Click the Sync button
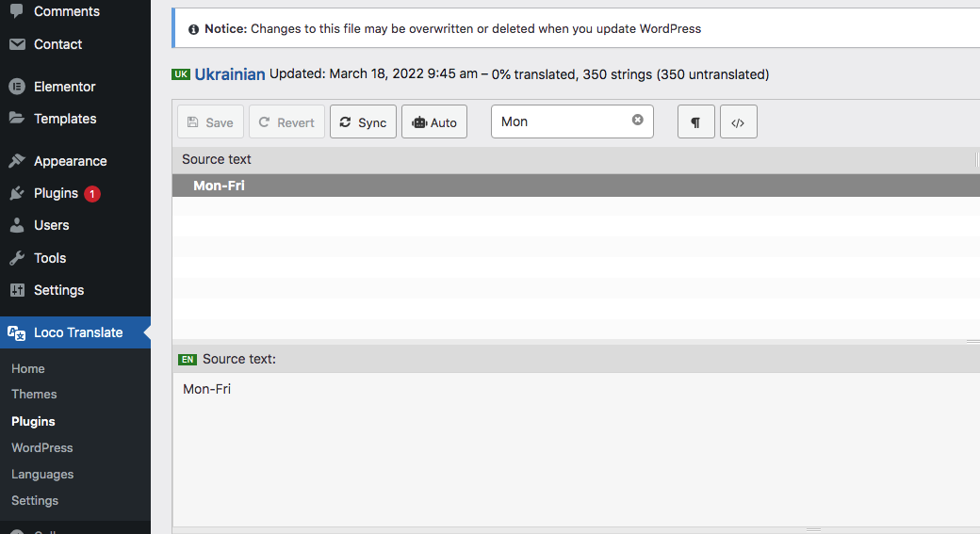Screen dimensions: 980x534 click(363, 121)
